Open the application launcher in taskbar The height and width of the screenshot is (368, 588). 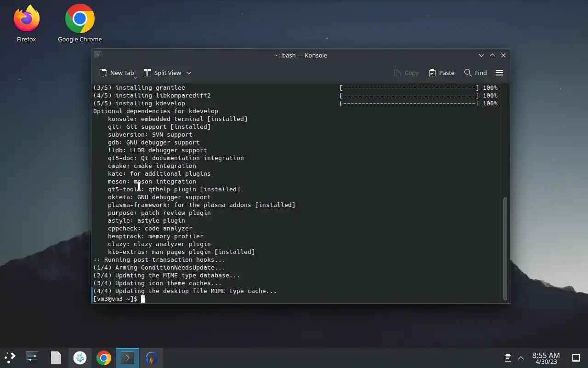(10, 357)
